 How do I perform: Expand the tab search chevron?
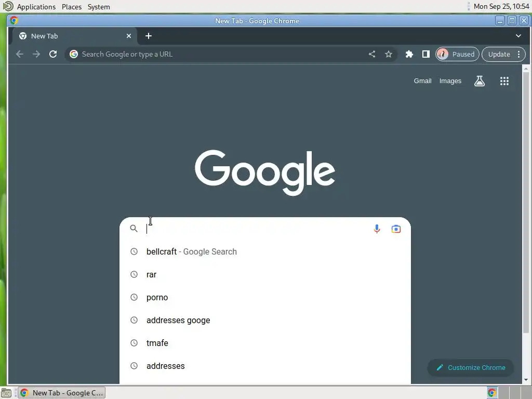coord(518,36)
